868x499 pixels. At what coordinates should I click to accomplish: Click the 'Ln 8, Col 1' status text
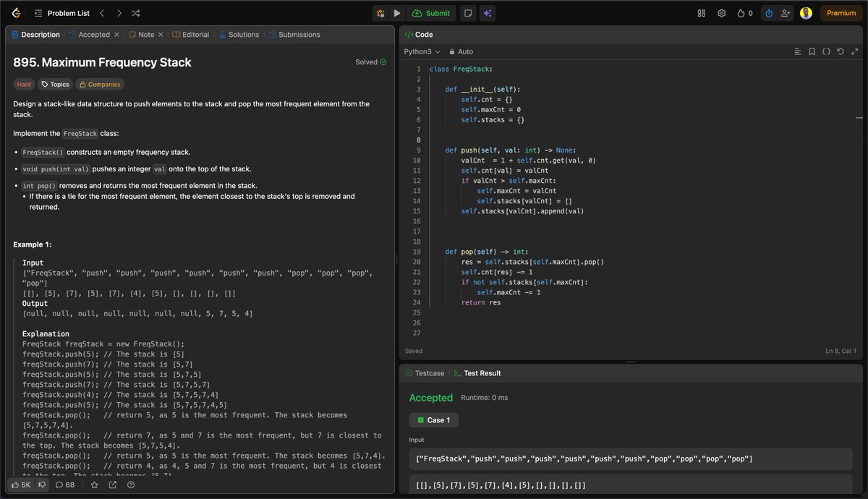point(841,351)
